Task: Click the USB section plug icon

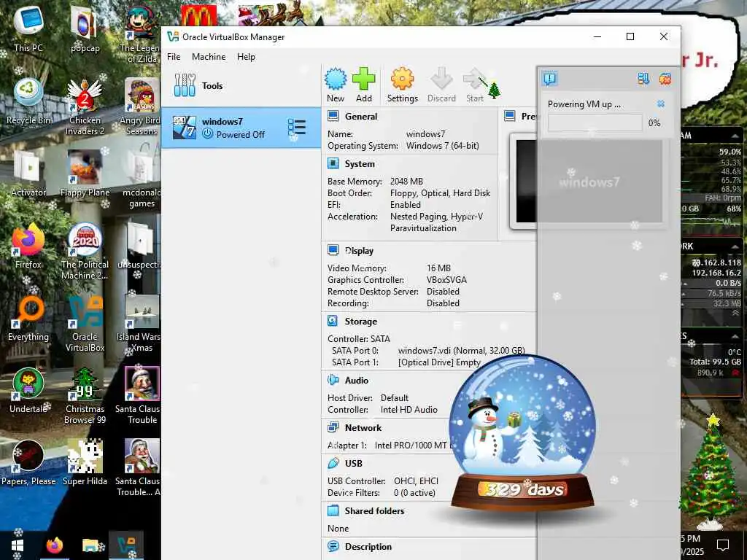Action: pyautogui.click(x=333, y=463)
